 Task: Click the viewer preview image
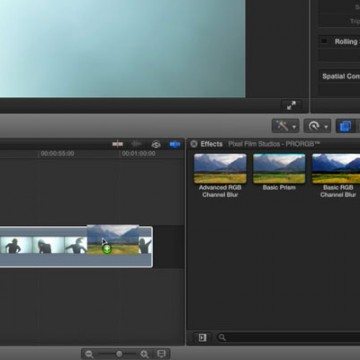point(122,49)
